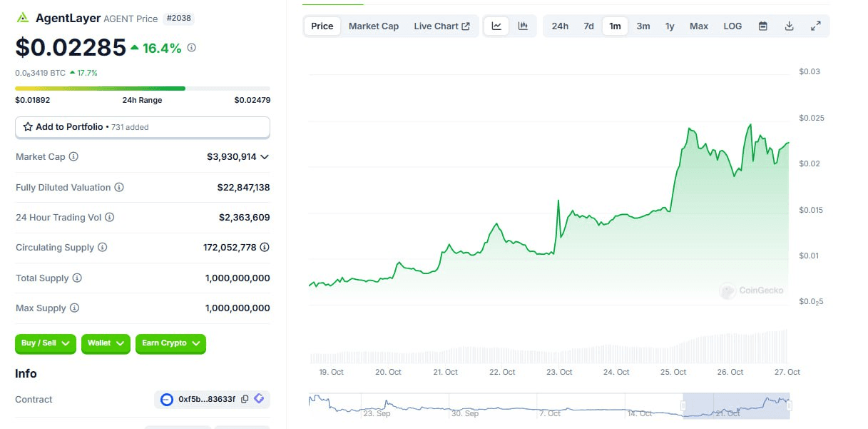Click the $0.025 price axis label
The image size is (868, 429).
(812, 117)
